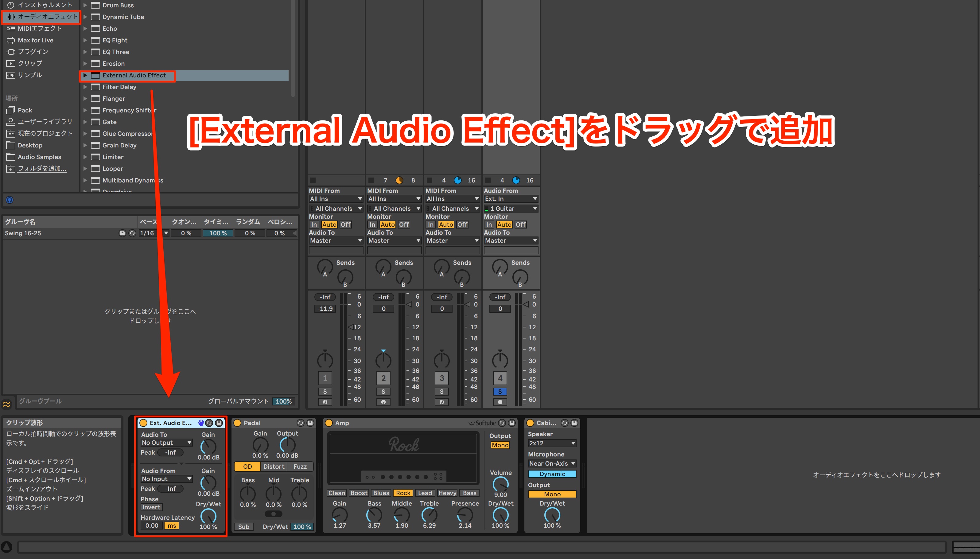
Task: Select Amp Clean model
Action: click(x=336, y=493)
